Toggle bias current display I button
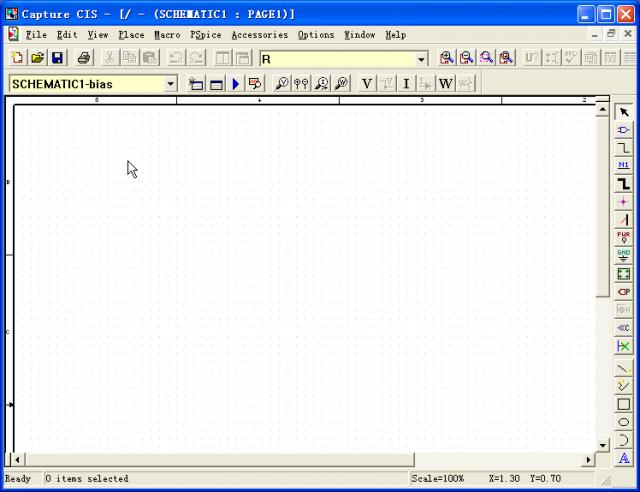This screenshot has width=640, height=492. (x=406, y=84)
